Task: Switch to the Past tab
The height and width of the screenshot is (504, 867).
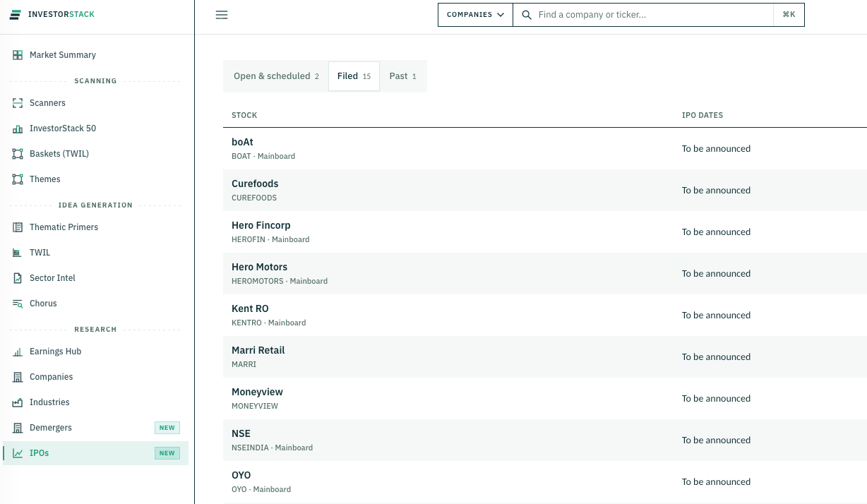Action: pos(402,76)
